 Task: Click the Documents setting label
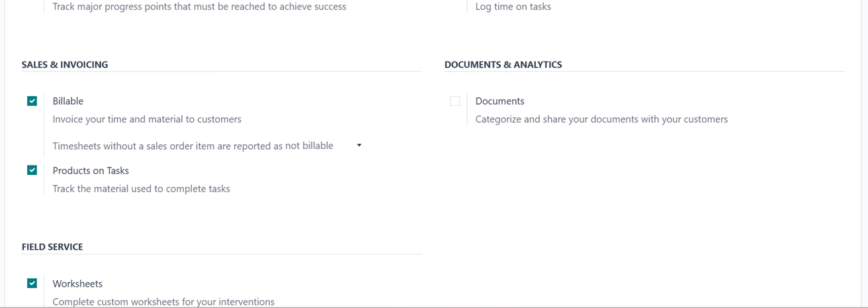[499, 101]
